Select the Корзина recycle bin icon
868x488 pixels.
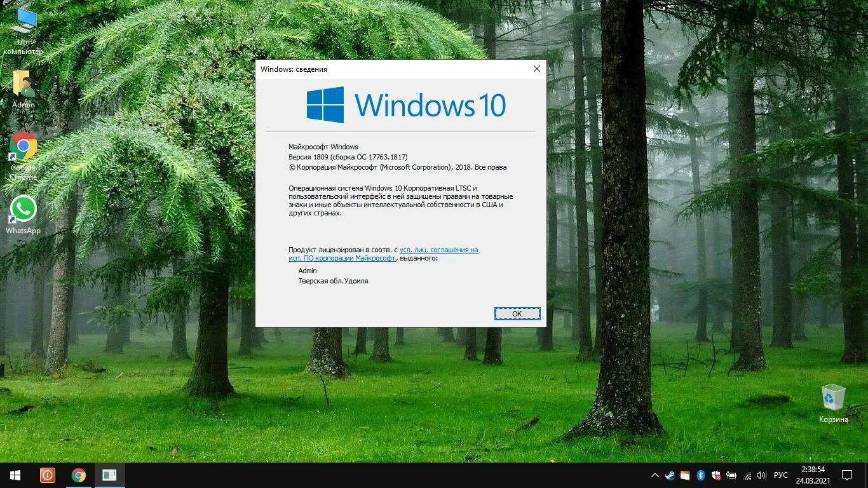(833, 403)
